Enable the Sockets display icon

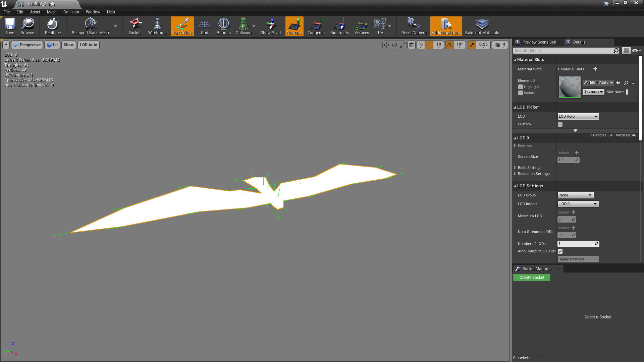tap(135, 26)
